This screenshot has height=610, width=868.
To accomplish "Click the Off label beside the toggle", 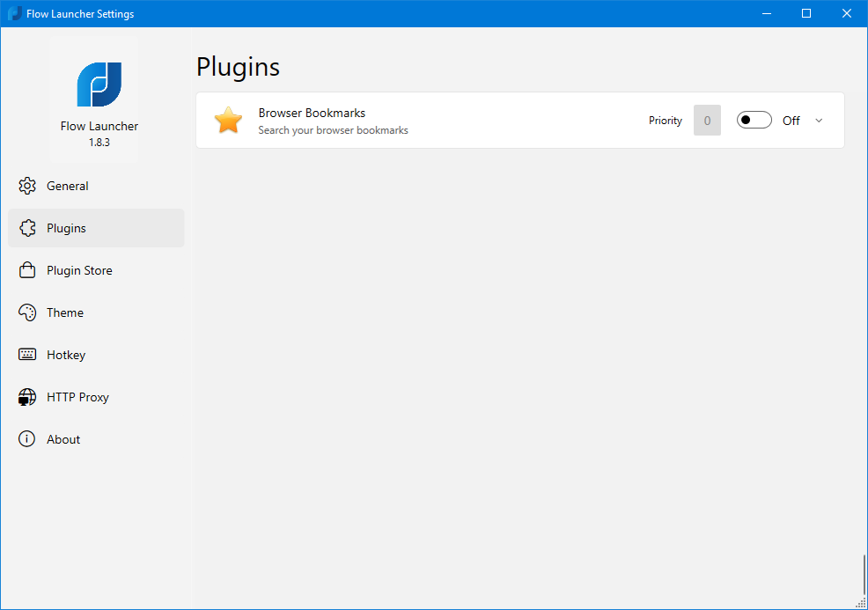I will (791, 121).
